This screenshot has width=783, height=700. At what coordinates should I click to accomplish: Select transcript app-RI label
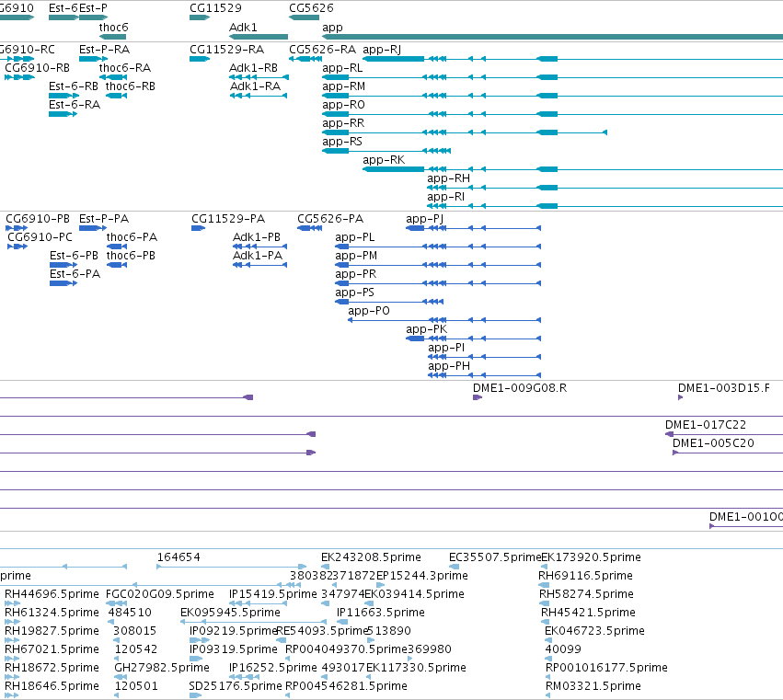point(446,197)
